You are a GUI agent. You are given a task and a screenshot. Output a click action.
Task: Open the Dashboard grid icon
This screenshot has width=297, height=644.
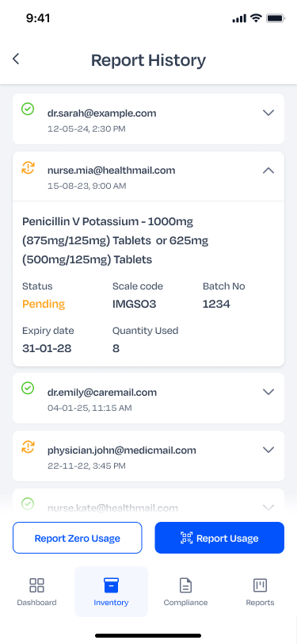[x=37, y=585]
